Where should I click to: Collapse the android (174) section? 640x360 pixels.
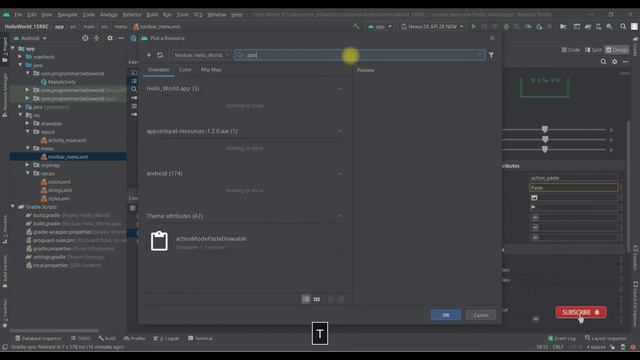[340, 173]
